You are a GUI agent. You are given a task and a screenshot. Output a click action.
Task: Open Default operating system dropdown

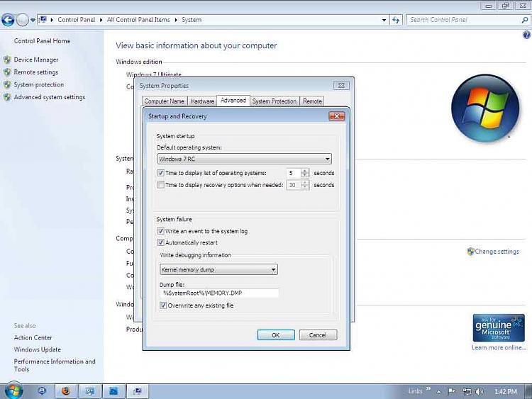(244, 159)
